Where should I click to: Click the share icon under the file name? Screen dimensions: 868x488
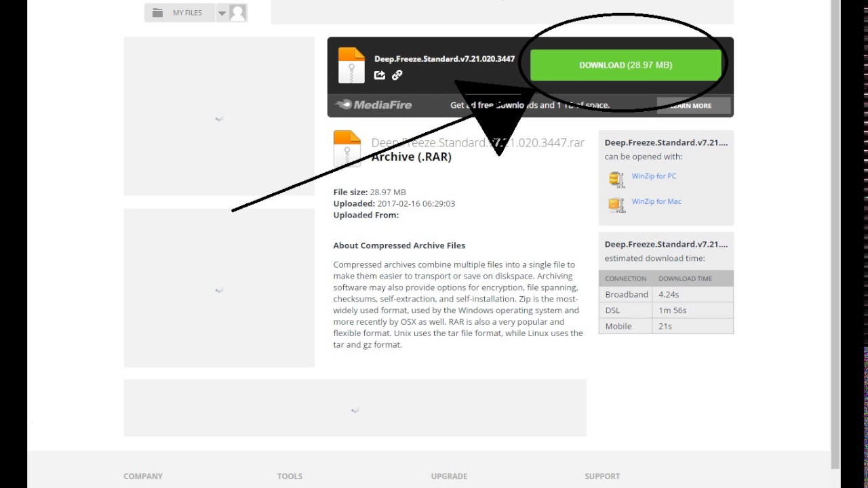pos(380,75)
